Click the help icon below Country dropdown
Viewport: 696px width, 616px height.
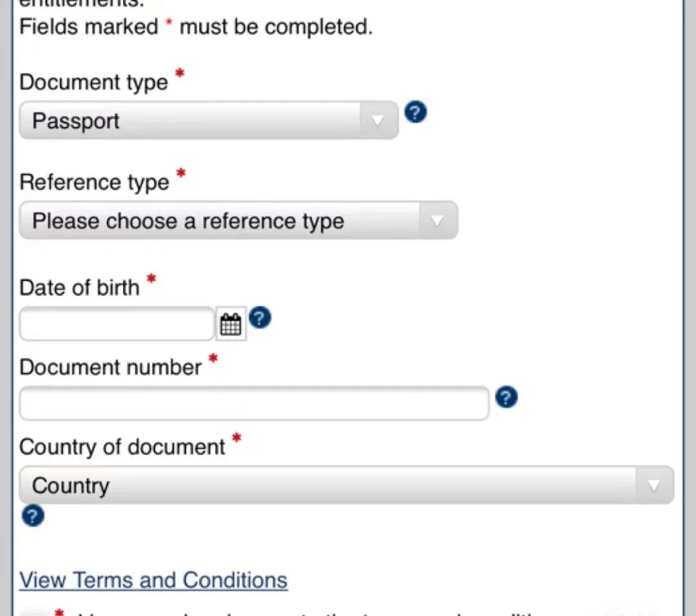pos(33,516)
